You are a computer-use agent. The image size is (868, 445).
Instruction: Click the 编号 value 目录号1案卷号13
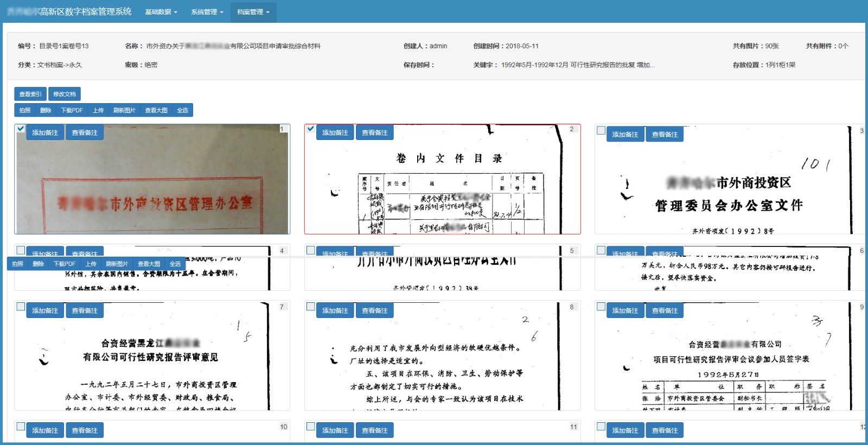(x=64, y=46)
